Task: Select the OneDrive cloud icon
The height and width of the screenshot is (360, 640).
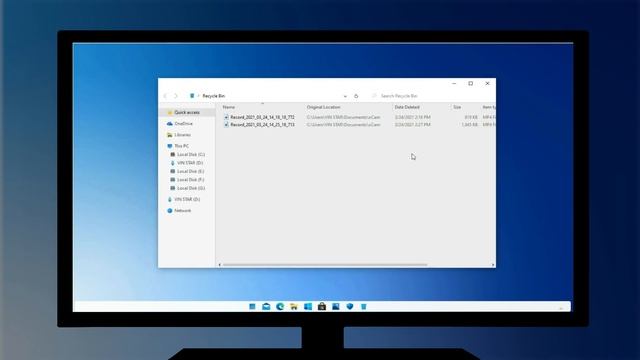Action: [x=170, y=124]
